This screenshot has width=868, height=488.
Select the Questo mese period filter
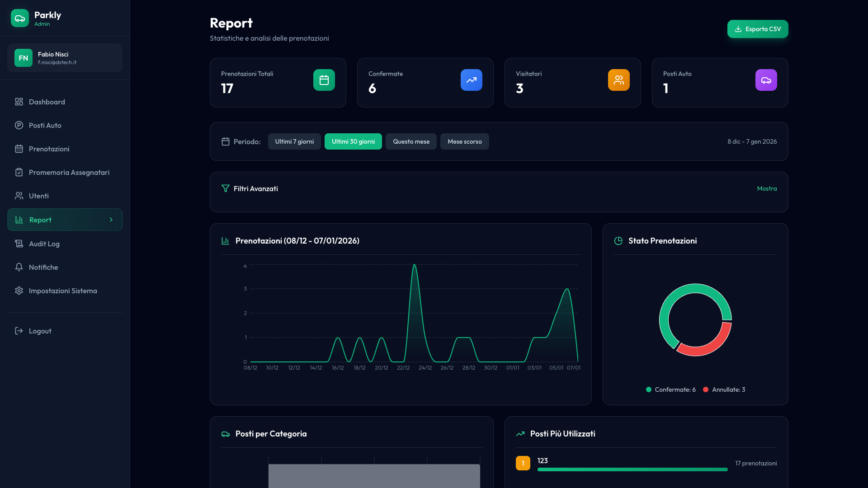pos(411,141)
